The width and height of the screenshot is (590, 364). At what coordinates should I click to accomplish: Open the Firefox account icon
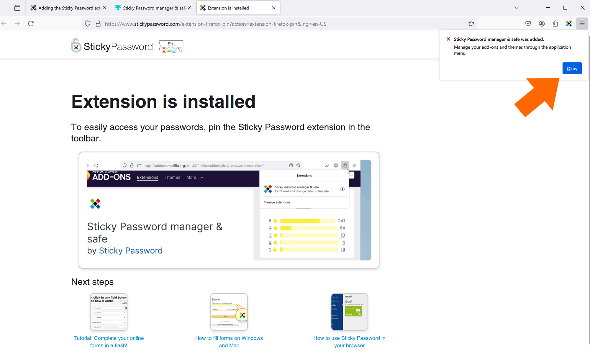(x=542, y=24)
